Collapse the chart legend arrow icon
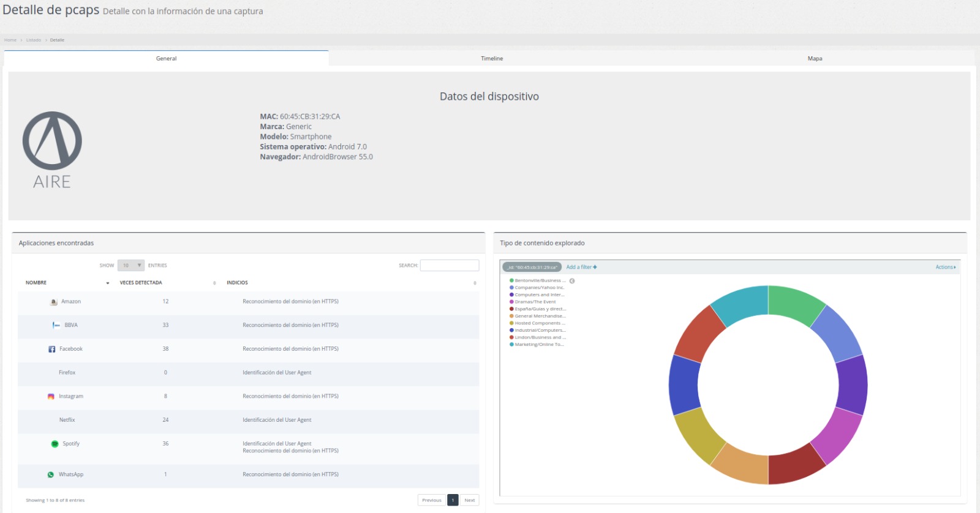Image resolution: width=980 pixels, height=513 pixels. point(572,281)
